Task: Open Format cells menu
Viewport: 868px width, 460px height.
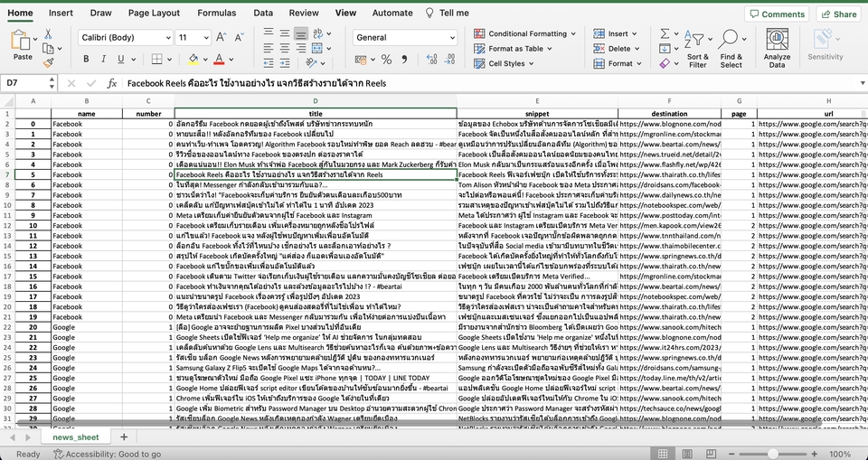Action: 618,63
